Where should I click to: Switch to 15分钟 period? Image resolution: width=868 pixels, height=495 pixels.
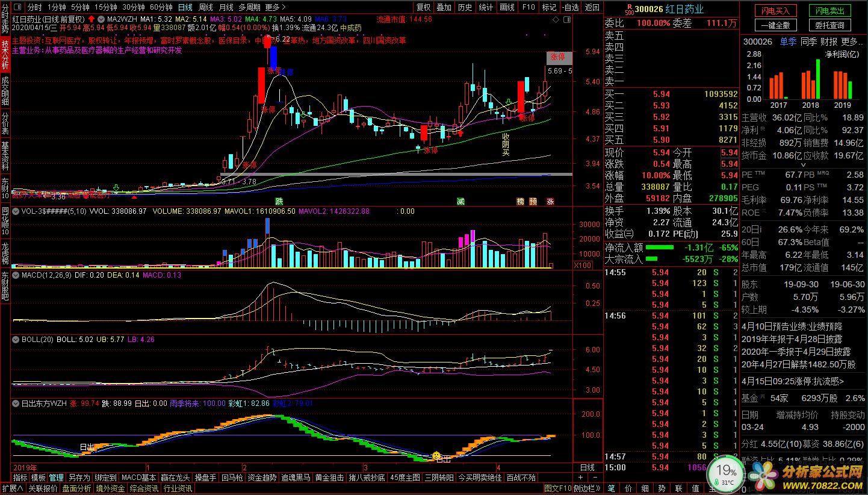105,7
